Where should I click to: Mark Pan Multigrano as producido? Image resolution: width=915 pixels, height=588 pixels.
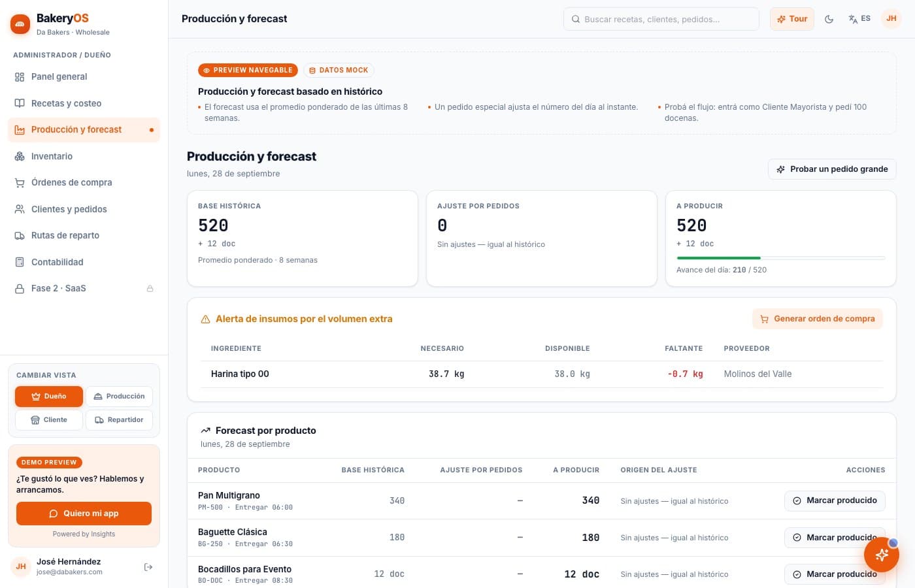tap(835, 500)
